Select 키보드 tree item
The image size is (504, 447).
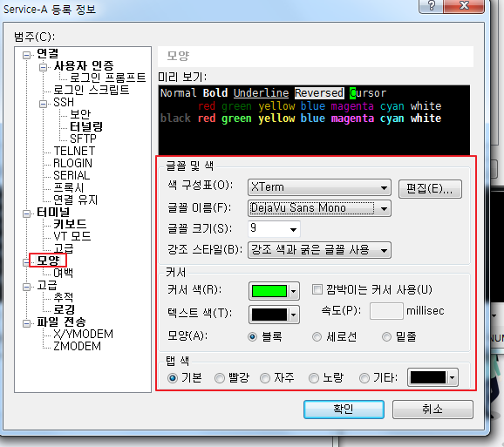(x=70, y=224)
